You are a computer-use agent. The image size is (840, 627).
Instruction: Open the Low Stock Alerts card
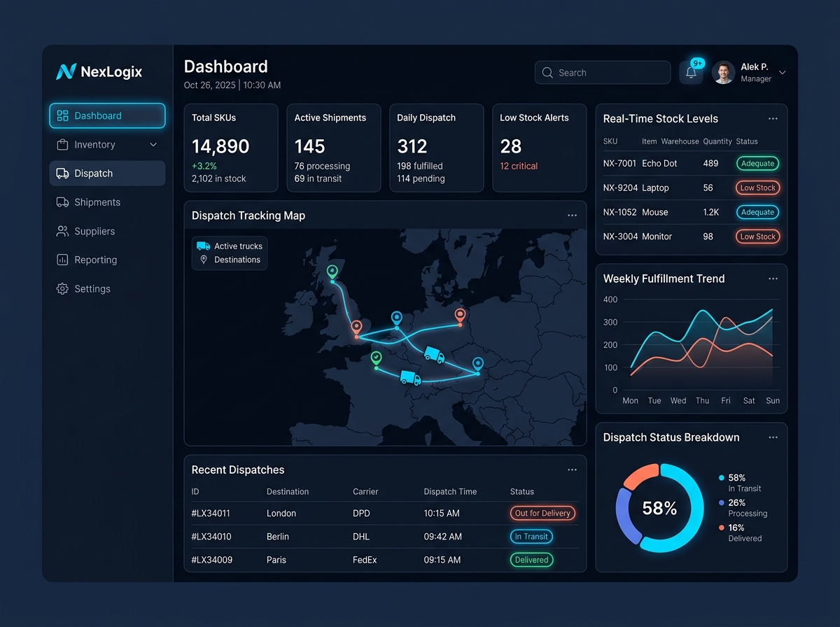pos(539,148)
